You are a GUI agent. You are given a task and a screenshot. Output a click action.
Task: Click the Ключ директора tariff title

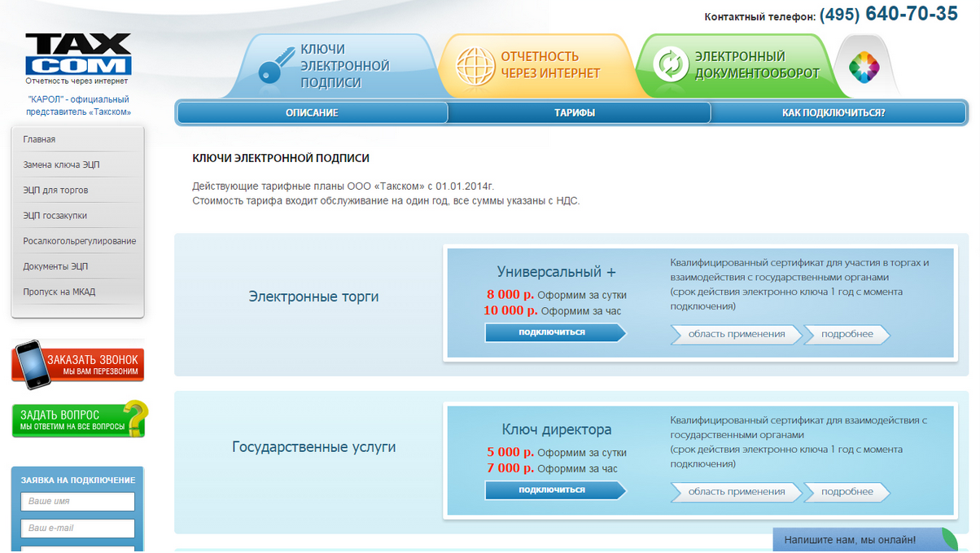(557, 429)
